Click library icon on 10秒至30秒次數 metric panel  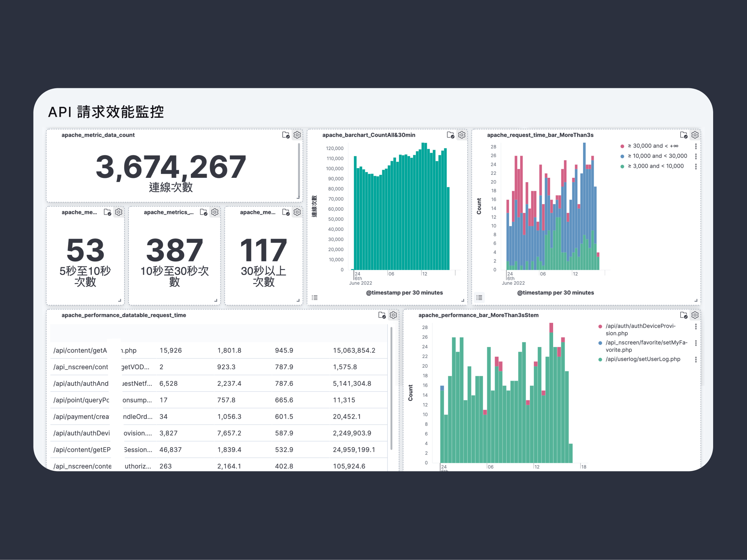(203, 212)
